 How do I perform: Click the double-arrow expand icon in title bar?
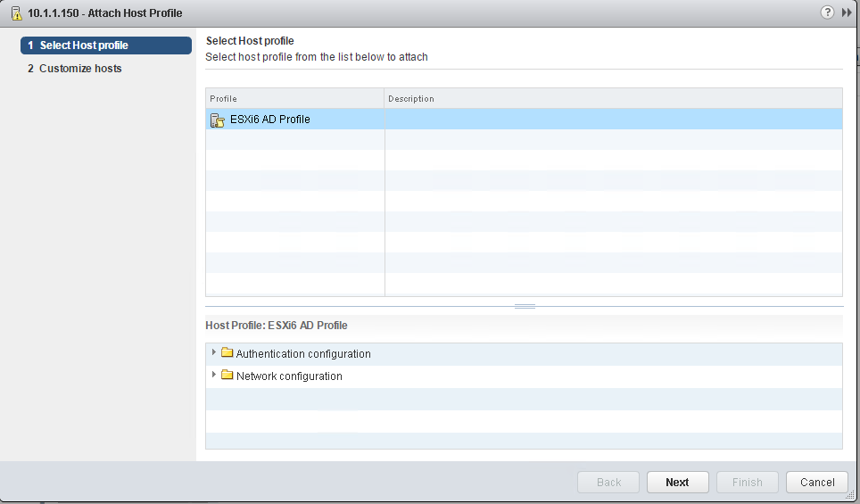(x=847, y=12)
